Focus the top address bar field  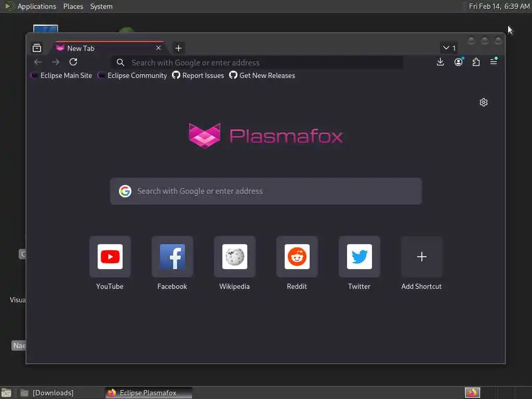(x=258, y=63)
